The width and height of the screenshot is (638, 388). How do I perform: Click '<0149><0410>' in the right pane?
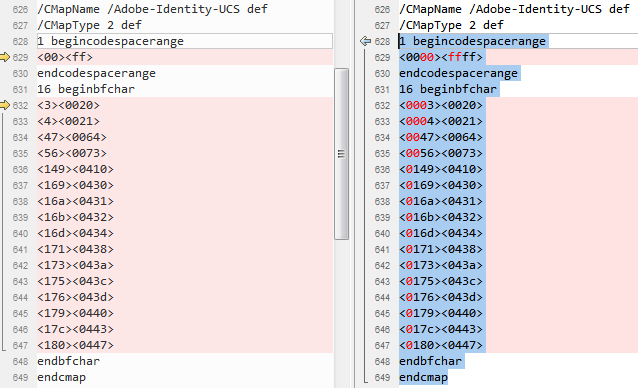441,169
